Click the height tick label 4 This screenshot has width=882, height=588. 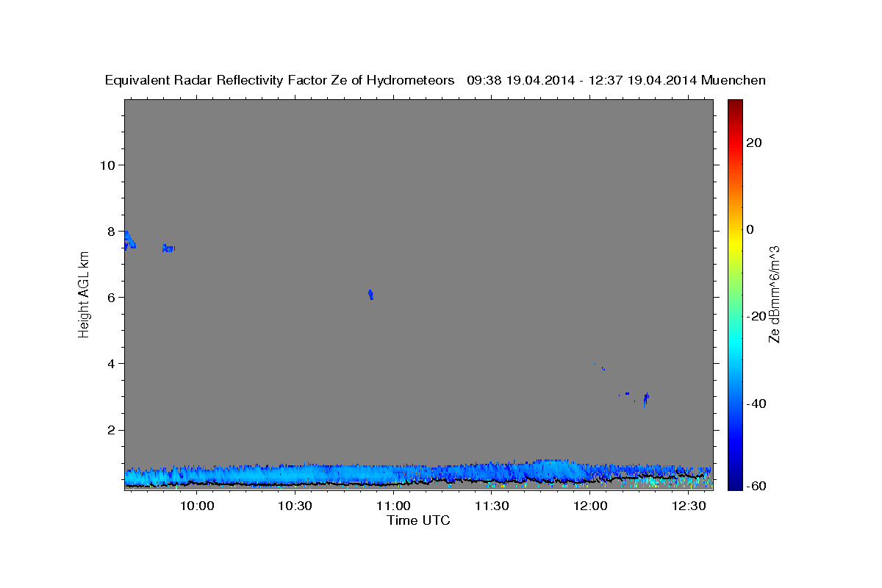111,363
